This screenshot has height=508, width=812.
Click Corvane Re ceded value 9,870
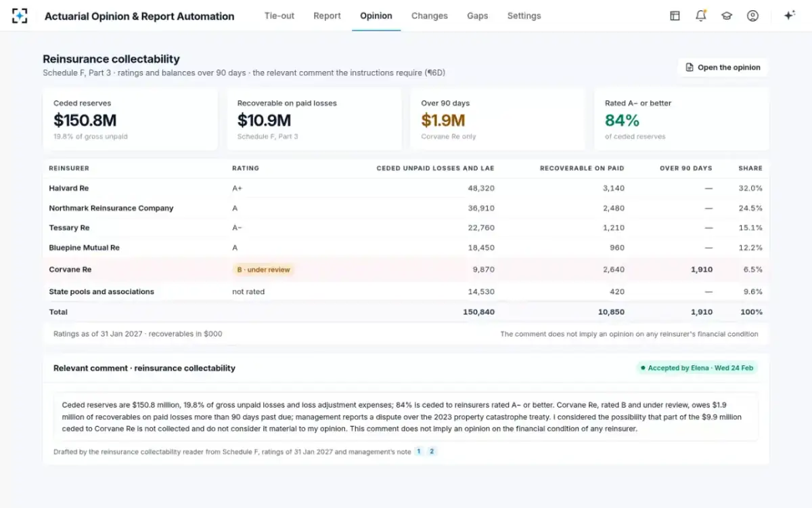pyautogui.click(x=483, y=270)
